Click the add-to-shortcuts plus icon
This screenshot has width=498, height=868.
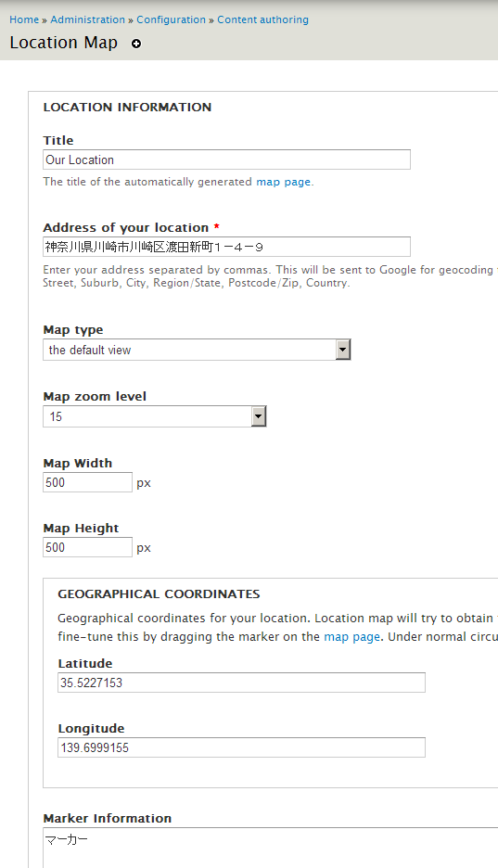(136, 44)
